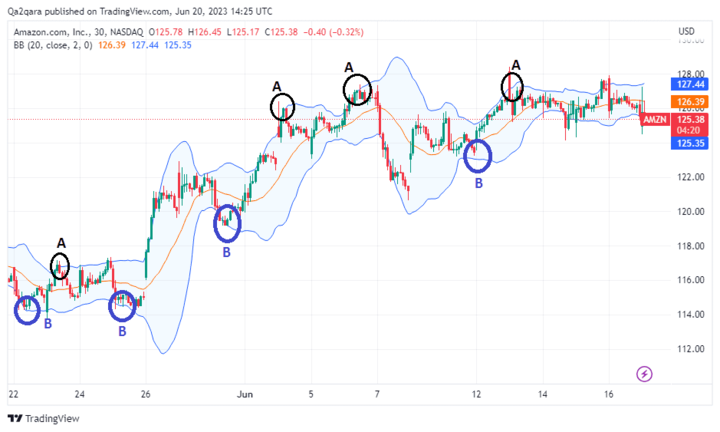Click the black circle A near date 24
This screenshot has width=720, height=432.
click(60, 266)
